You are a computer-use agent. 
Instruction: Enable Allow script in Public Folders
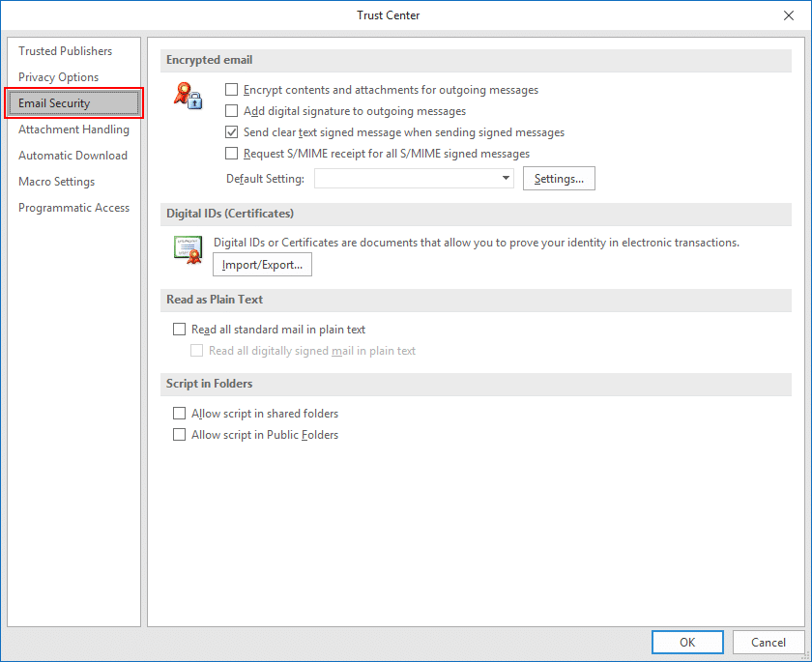(x=179, y=435)
